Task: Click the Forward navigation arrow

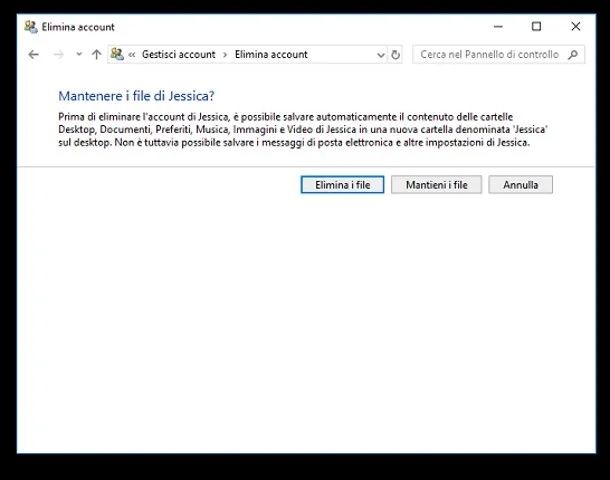Action: pos(58,54)
